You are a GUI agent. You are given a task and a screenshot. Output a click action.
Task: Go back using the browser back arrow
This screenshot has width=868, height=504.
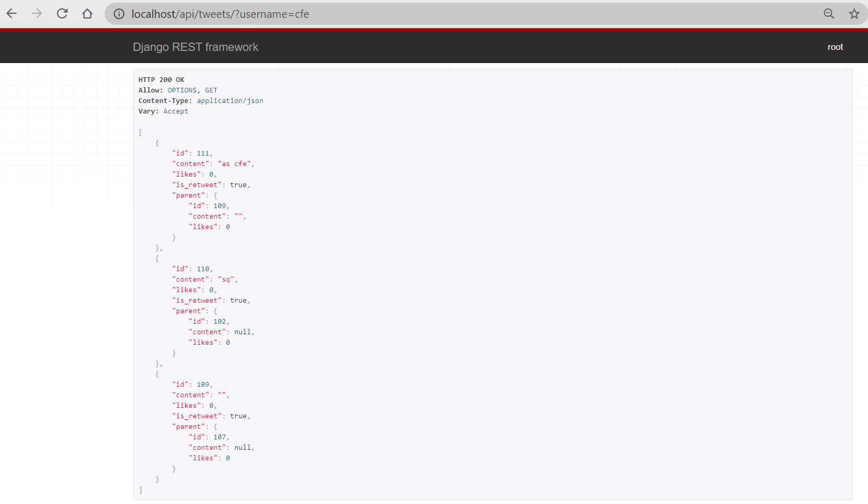12,14
